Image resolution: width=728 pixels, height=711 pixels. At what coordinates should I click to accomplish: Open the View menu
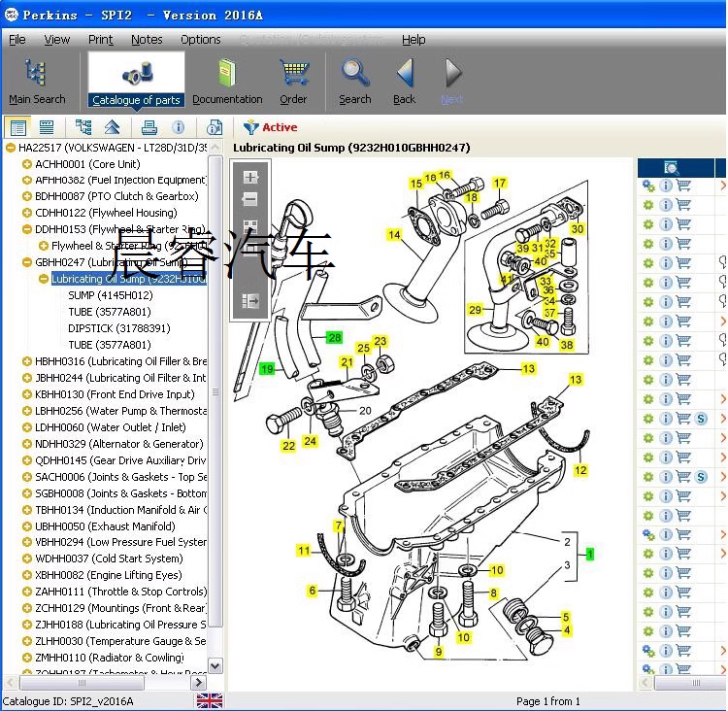(56, 40)
